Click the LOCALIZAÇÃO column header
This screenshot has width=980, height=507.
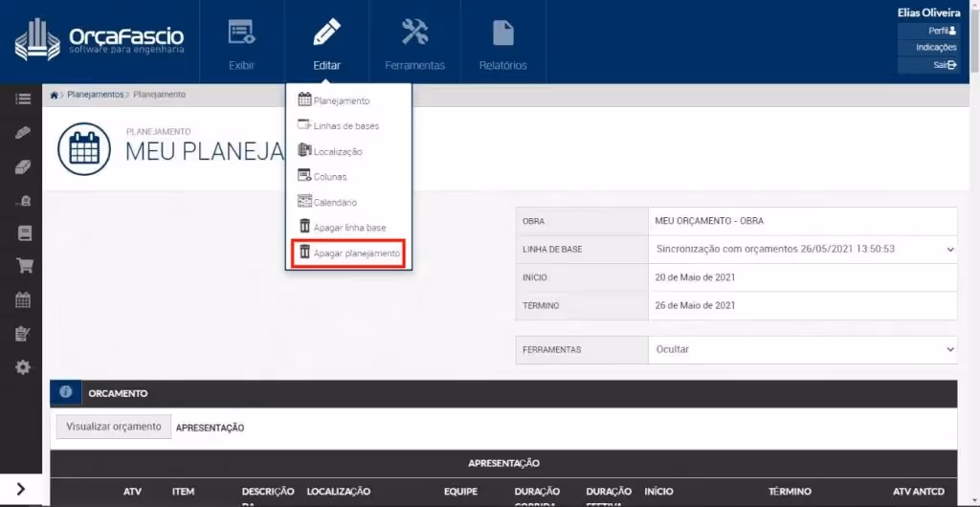pyautogui.click(x=338, y=492)
